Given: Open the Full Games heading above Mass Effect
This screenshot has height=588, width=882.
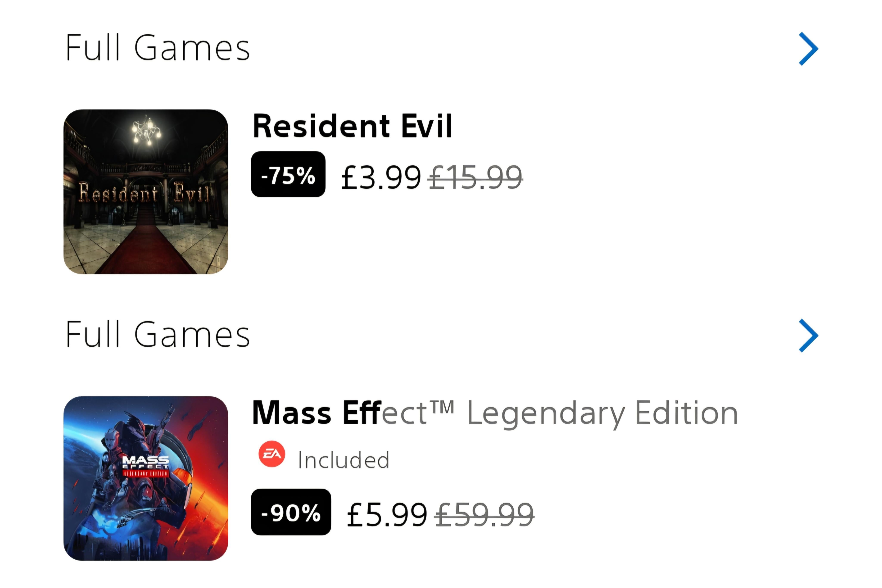Looking at the screenshot, I should click(157, 335).
